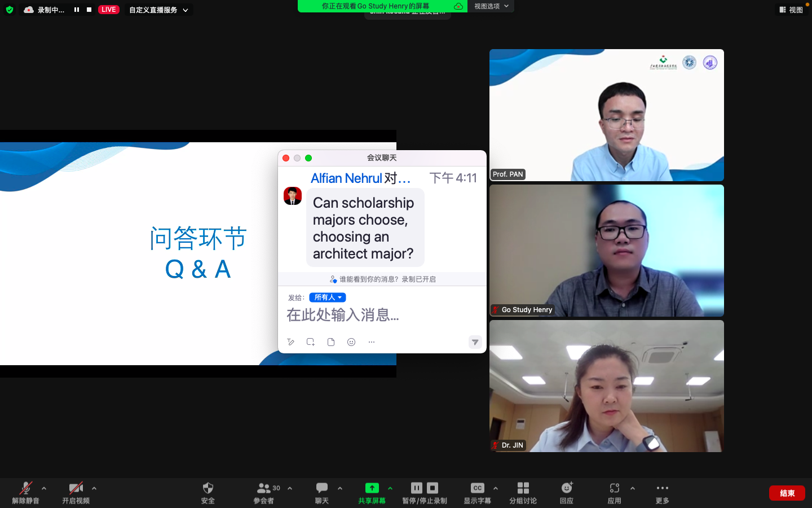Open the 安全 security shield icon
Screen dimensions: 812x508
[x=208, y=489]
